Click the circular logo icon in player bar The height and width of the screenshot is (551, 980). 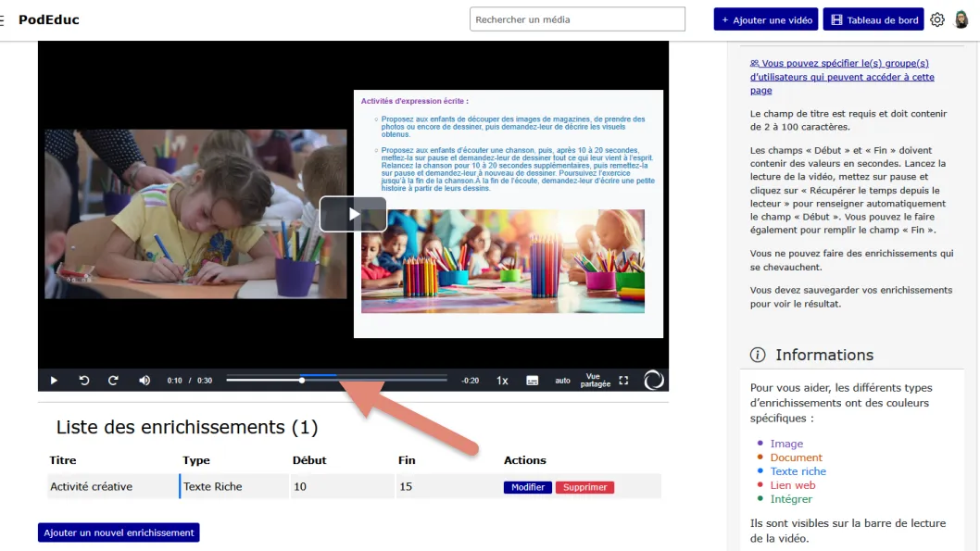[654, 380]
